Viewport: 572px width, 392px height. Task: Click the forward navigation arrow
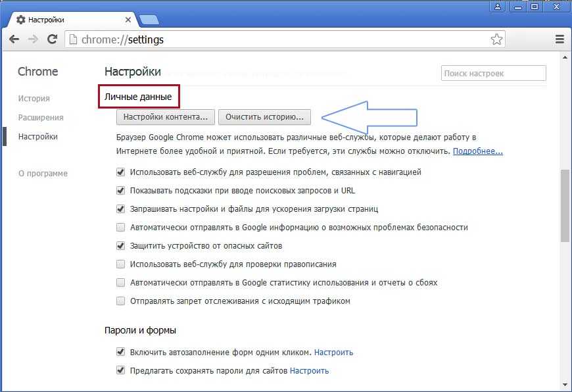click(33, 39)
